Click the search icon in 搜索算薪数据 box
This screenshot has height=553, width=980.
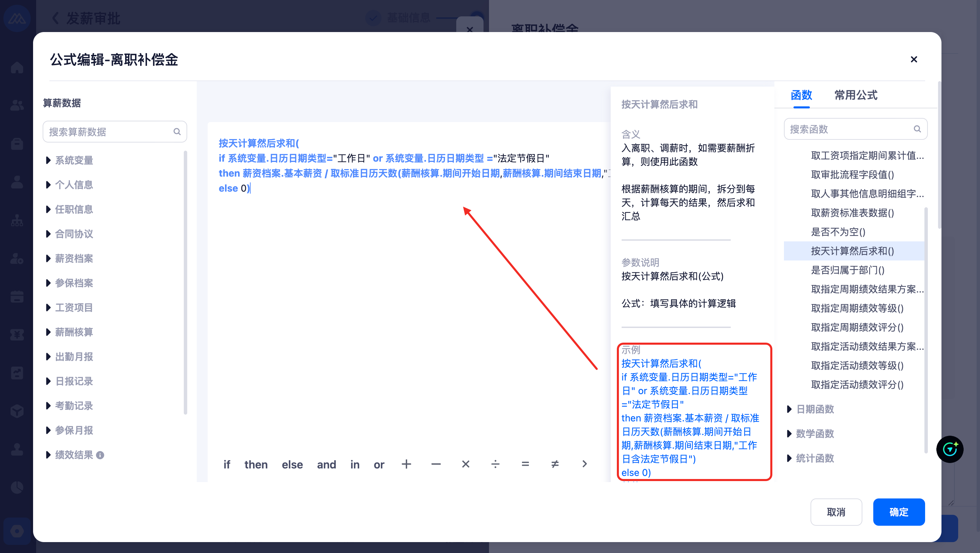click(x=177, y=132)
